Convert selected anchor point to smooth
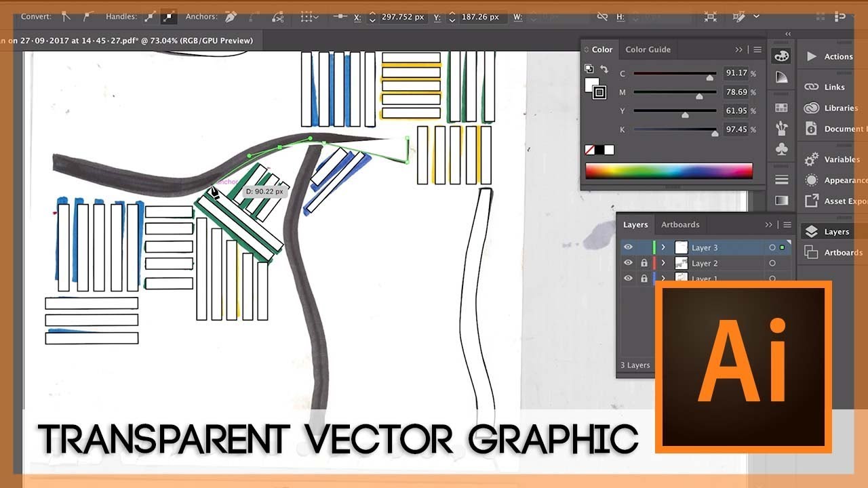Viewport: 868px width, 488px height. point(88,16)
